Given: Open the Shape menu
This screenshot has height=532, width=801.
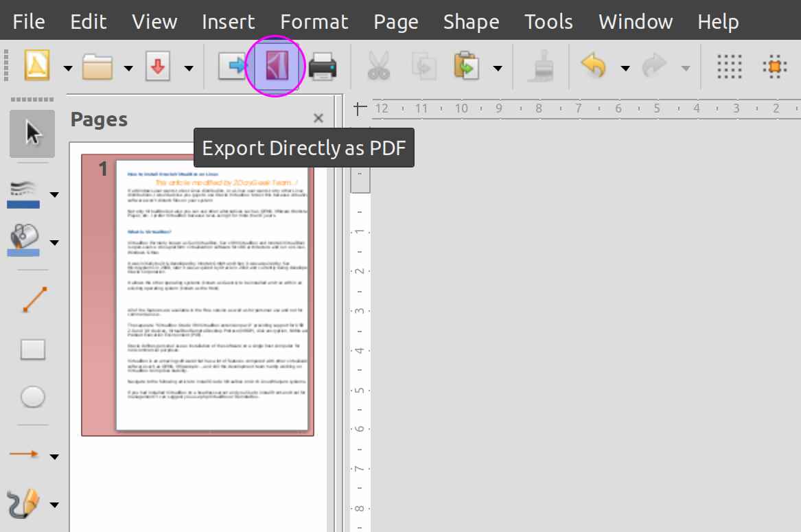Looking at the screenshot, I should click(x=471, y=21).
